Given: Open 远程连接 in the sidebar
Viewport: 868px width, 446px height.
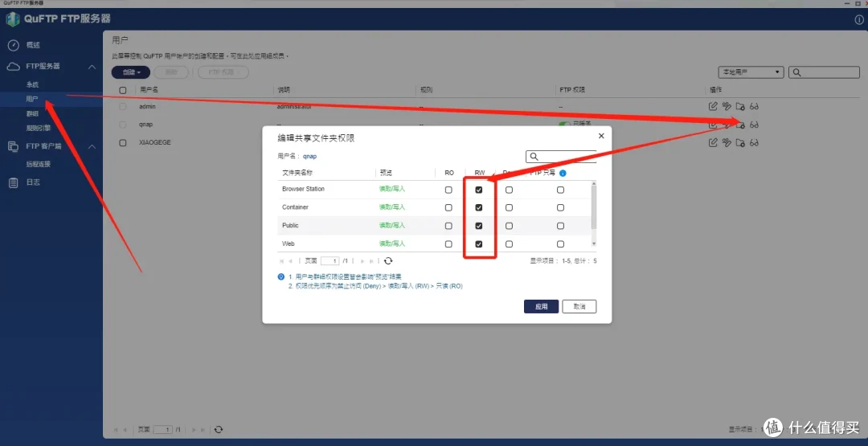Looking at the screenshot, I should tap(39, 165).
